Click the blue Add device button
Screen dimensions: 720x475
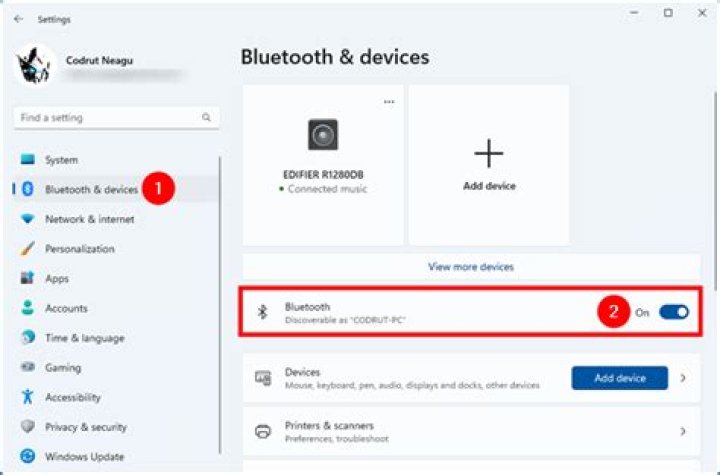[619, 378]
